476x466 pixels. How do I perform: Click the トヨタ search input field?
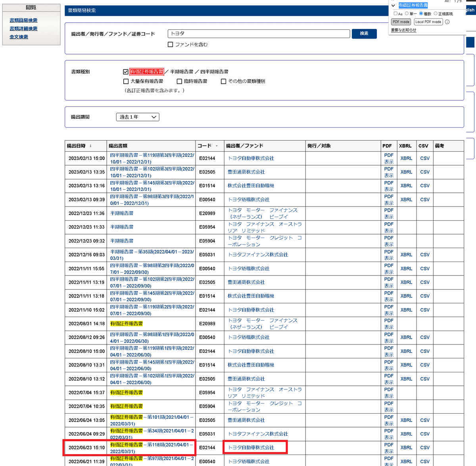pos(259,34)
